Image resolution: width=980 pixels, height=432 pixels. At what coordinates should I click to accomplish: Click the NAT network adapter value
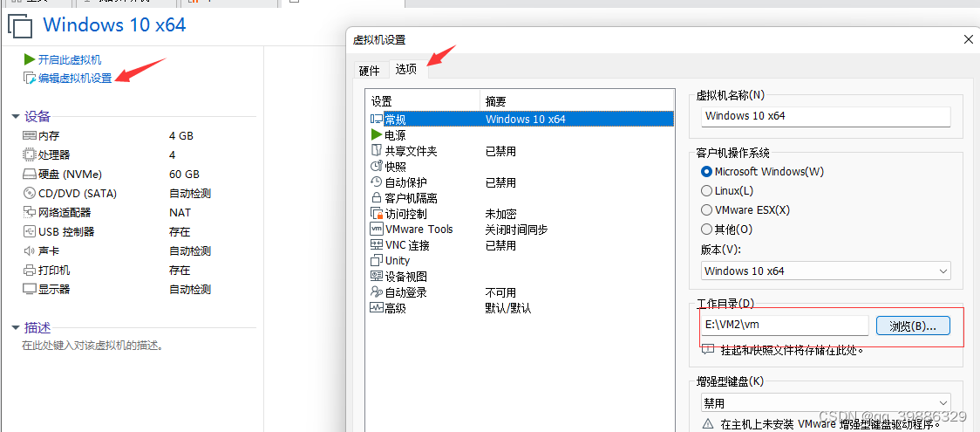[180, 213]
